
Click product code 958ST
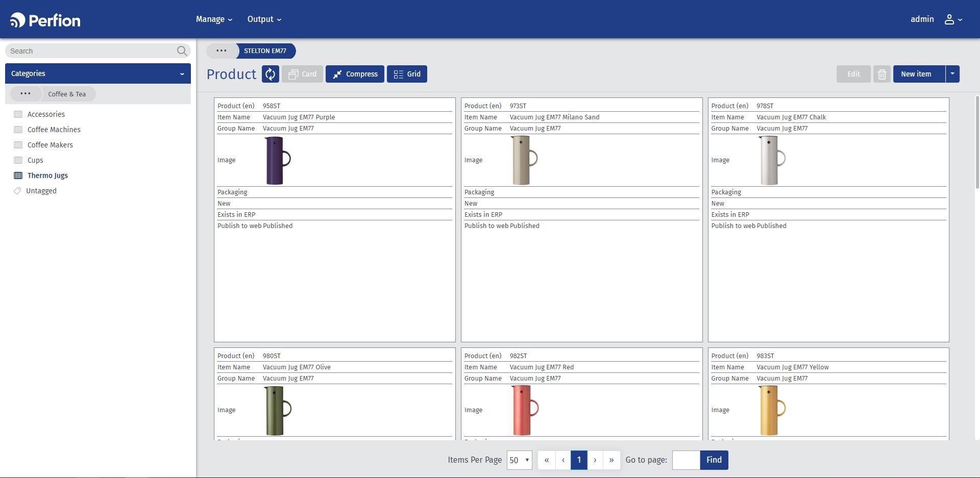coord(272,106)
